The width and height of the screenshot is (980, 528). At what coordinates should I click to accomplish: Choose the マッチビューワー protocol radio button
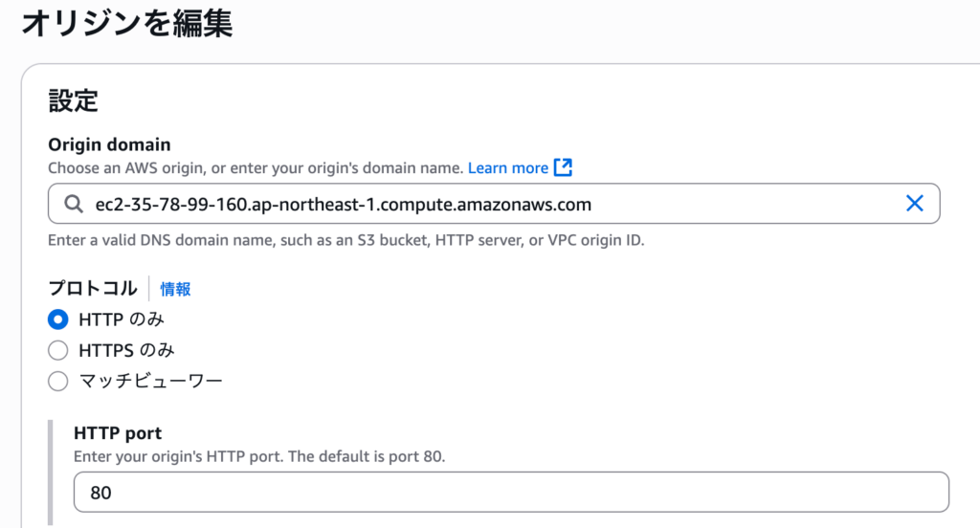point(58,381)
